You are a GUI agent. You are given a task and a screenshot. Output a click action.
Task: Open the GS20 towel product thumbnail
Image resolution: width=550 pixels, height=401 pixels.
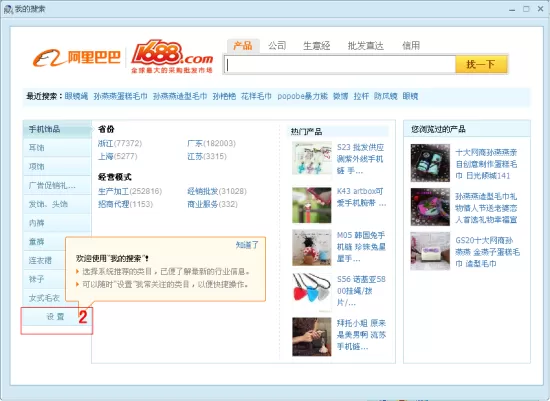pyautogui.click(x=430, y=251)
